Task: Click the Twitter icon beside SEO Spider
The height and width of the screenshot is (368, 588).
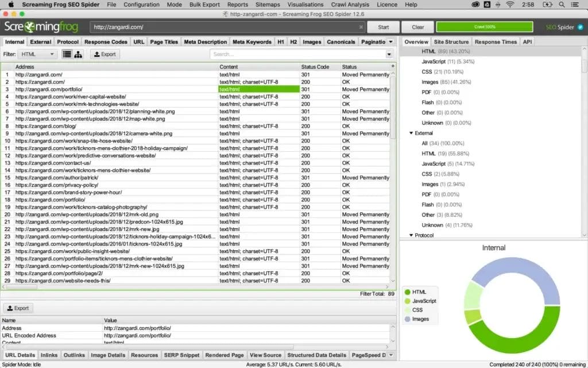Action: point(579,27)
